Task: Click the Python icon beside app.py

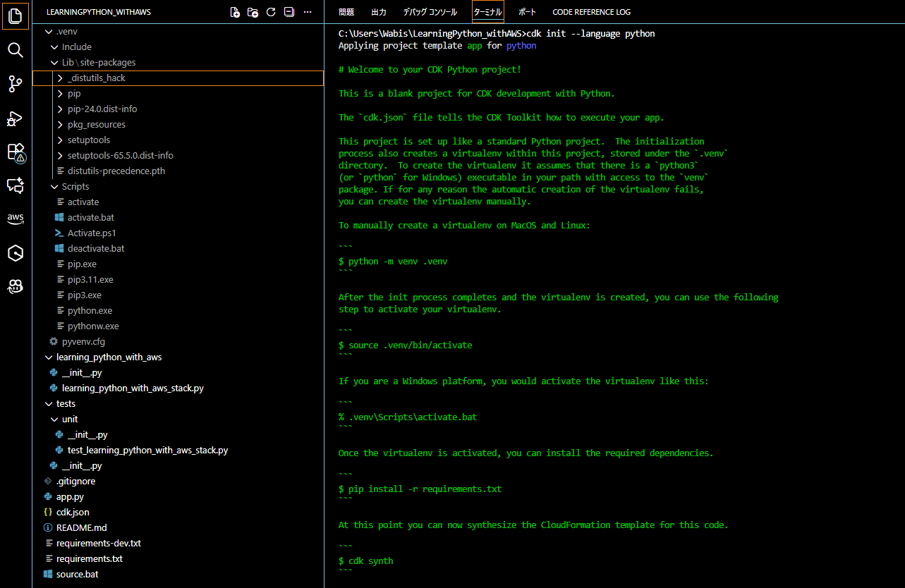Action: pyautogui.click(x=48, y=496)
